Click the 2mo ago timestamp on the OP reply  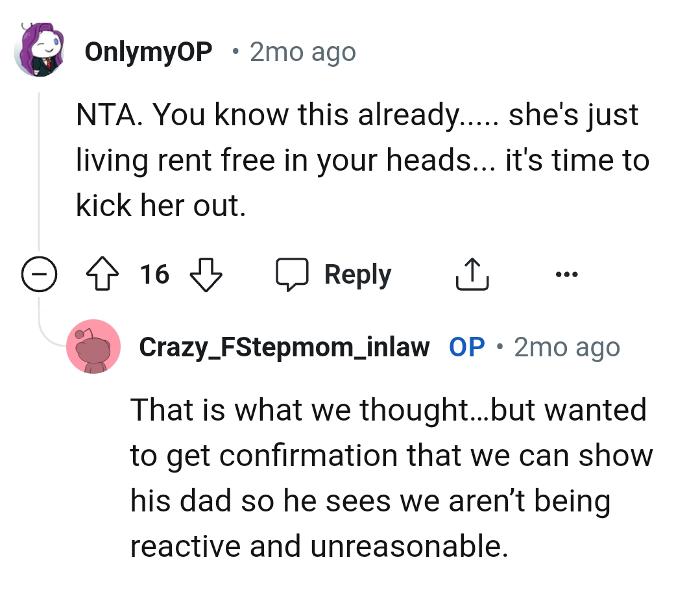(566, 347)
